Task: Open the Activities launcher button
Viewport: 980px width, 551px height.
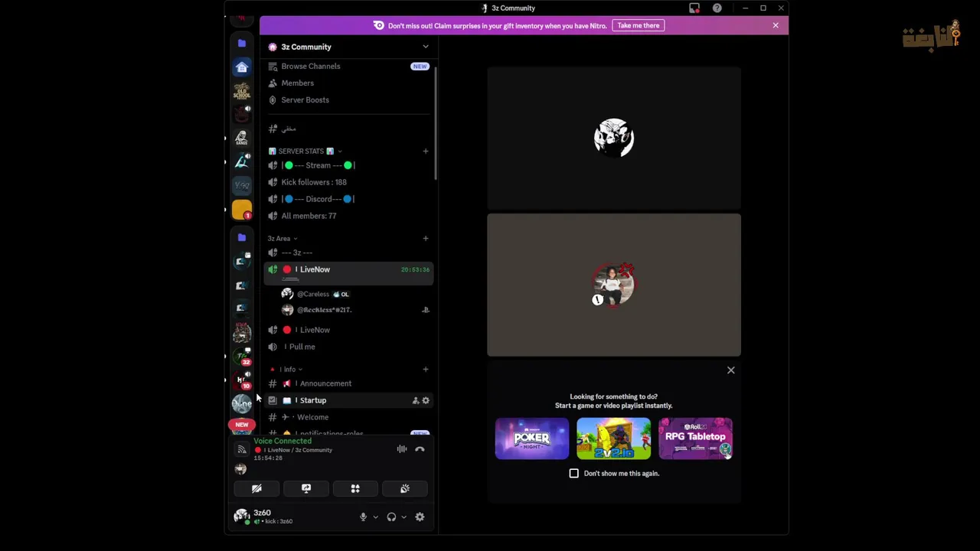Action: (x=355, y=488)
